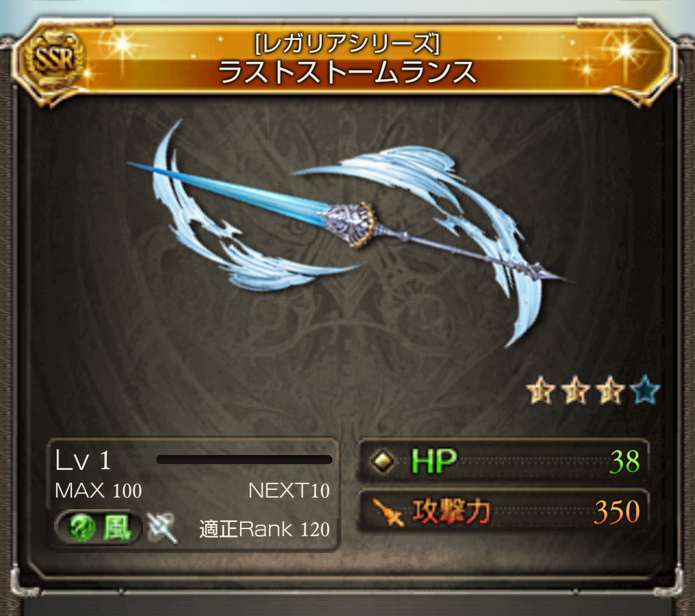Click the second gold uncap star
Image resolution: width=695 pixels, height=616 pixels.
(x=575, y=390)
